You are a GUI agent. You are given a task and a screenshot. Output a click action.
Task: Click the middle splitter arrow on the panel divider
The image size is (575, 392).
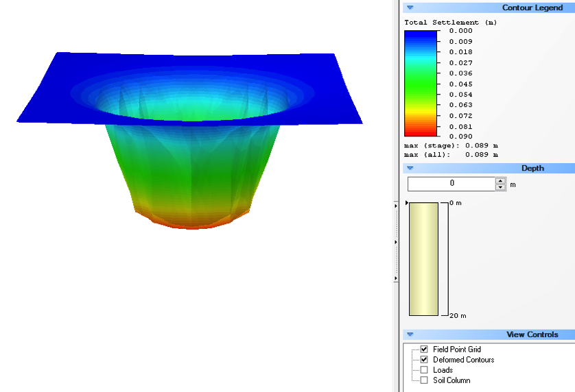pos(396,242)
